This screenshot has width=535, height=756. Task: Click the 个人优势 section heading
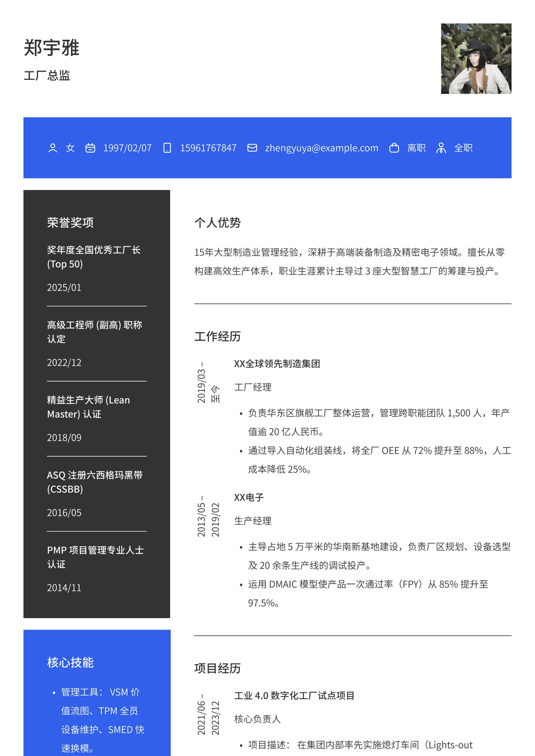pos(218,222)
